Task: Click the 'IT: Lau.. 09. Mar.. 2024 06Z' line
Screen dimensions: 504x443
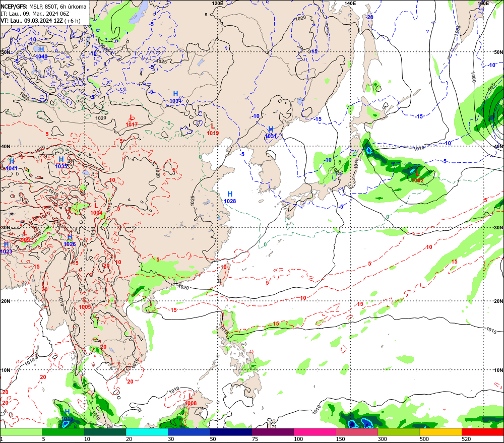Action: [x=35, y=14]
